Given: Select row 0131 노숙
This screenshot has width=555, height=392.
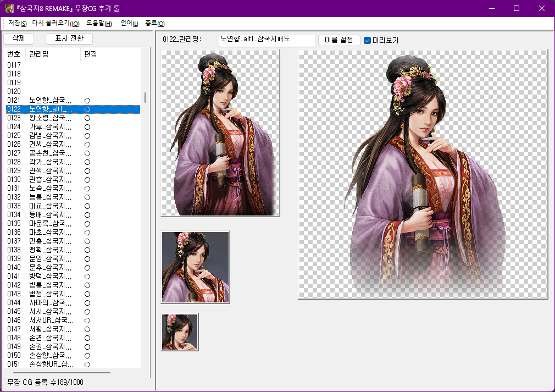Looking at the screenshot, I should (x=73, y=189).
